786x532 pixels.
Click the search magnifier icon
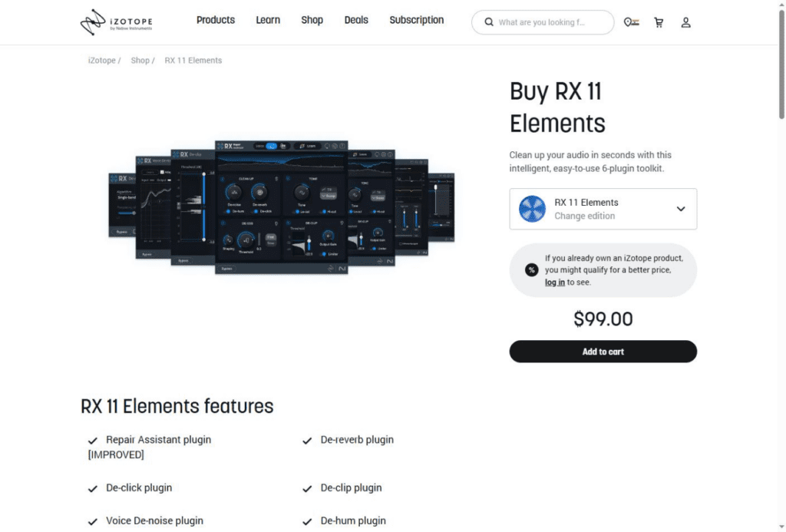click(x=489, y=22)
